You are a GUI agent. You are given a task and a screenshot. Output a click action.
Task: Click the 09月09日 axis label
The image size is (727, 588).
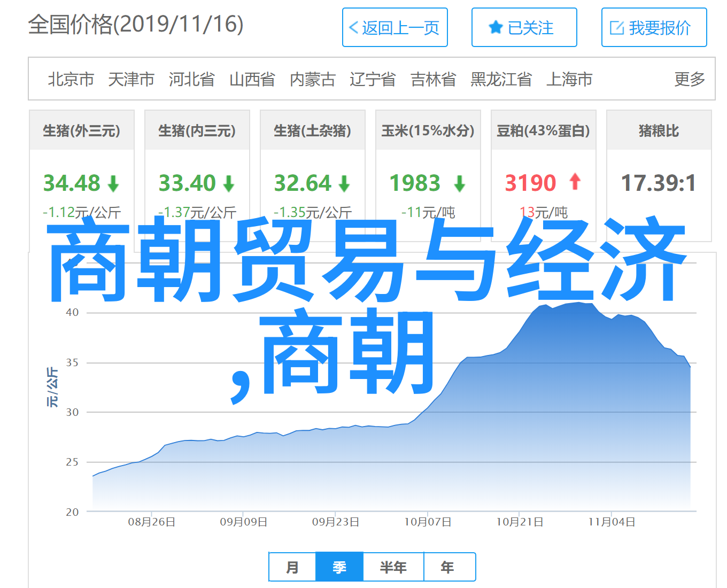(x=244, y=522)
